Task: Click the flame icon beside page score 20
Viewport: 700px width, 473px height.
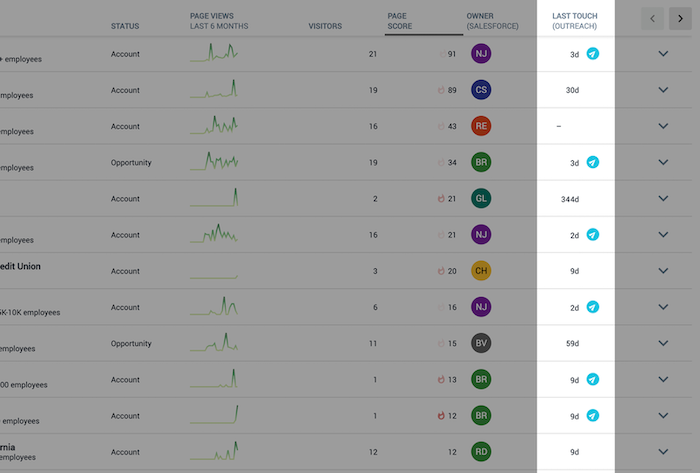Action: [441, 270]
